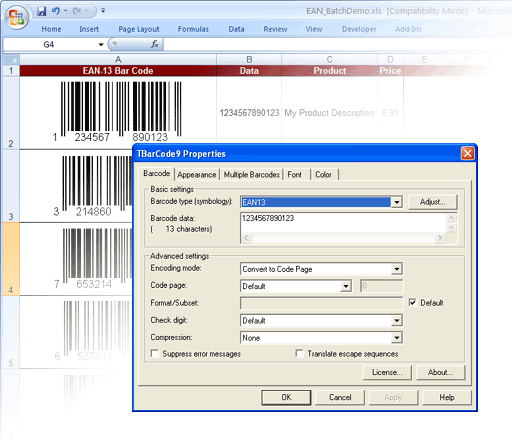Click the Cancel button
The image size is (512, 440).
[x=340, y=397]
